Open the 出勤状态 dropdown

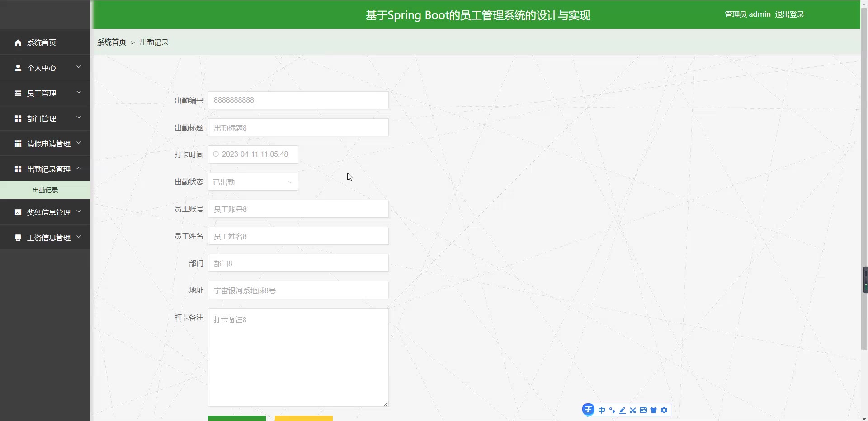[253, 182]
